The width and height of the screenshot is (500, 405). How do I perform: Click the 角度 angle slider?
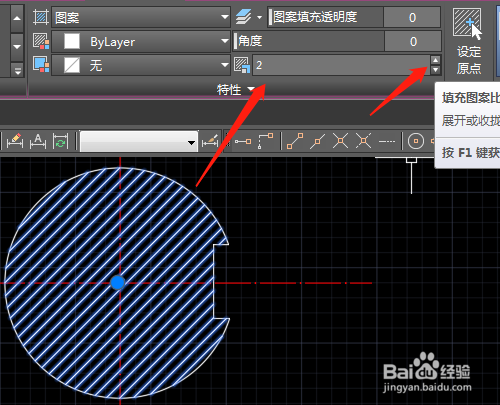pyautogui.click(x=309, y=41)
